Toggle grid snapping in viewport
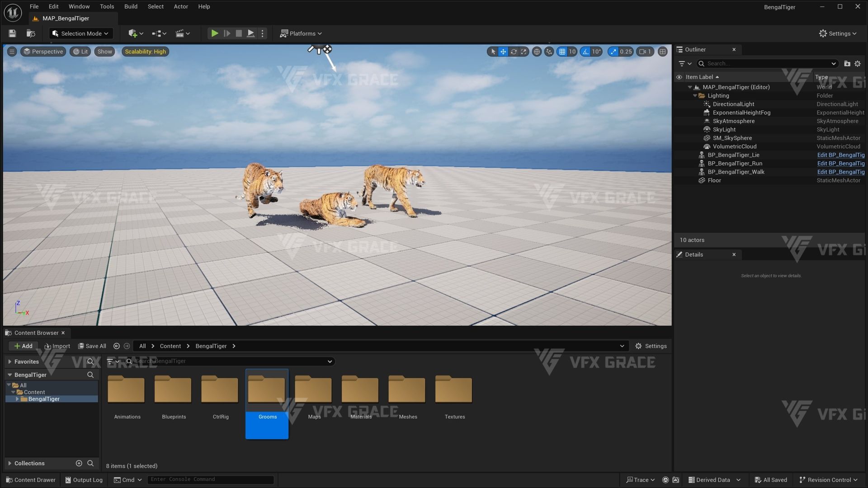 point(562,52)
